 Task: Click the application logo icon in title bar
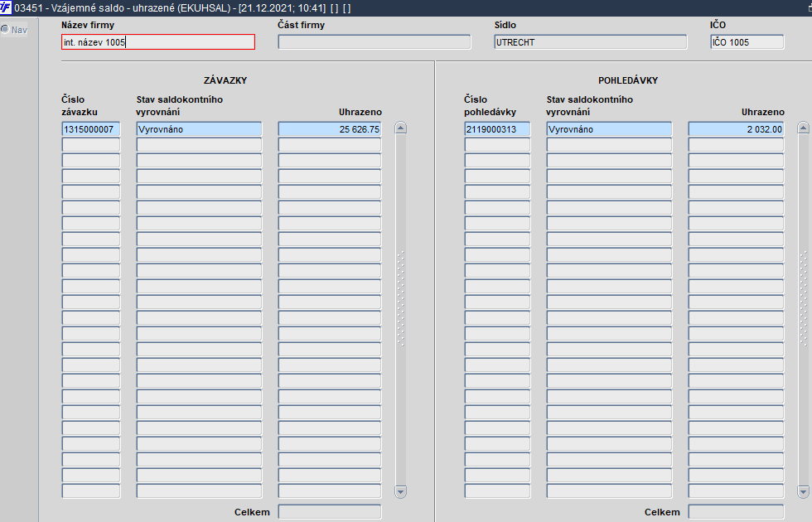pyautogui.click(x=6, y=7)
